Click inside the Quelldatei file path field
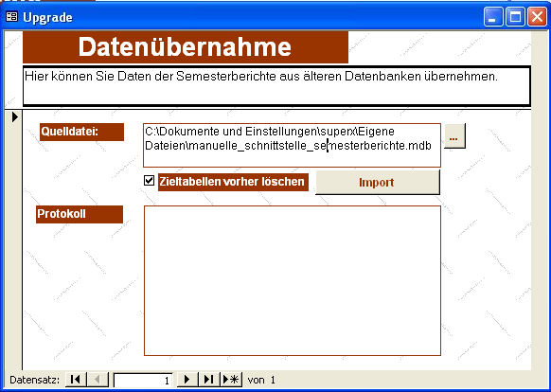Viewport: 551px width, 392px height. click(x=292, y=145)
